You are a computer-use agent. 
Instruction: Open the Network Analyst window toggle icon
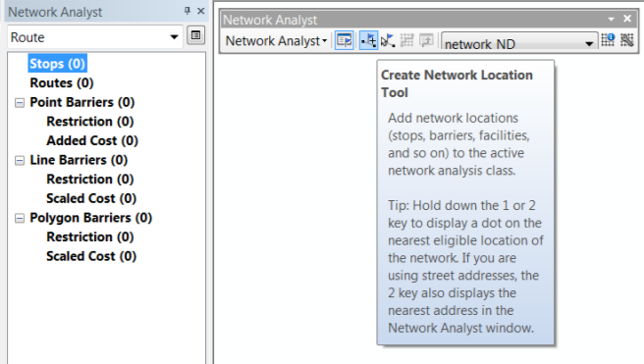[x=345, y=40]
